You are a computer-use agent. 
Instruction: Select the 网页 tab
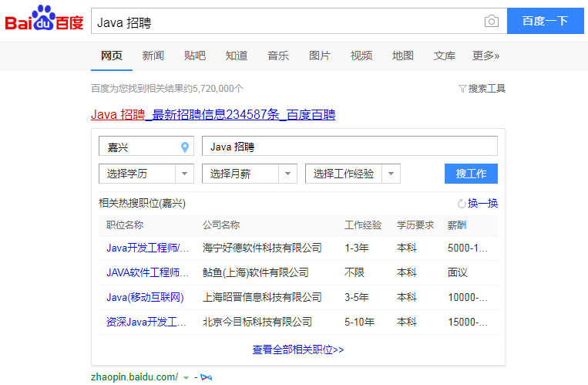point(112,56)
